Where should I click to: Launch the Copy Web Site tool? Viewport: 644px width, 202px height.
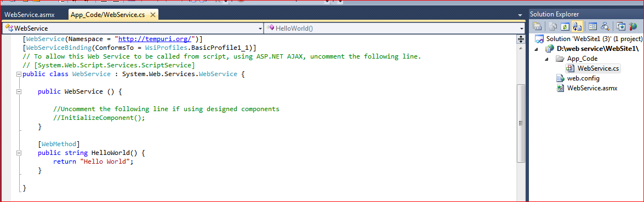(622, 27)
